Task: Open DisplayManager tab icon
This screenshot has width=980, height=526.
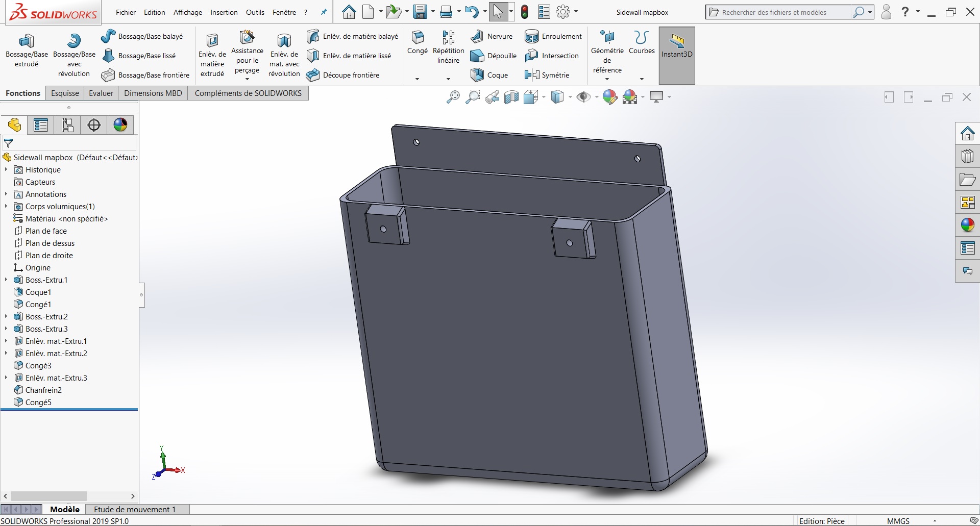Action: point(120,125)
